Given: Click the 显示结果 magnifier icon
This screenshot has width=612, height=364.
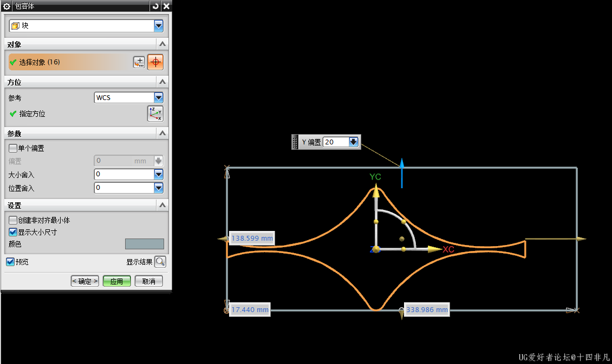Looking at the screenshot, I should tap(160, 261).
